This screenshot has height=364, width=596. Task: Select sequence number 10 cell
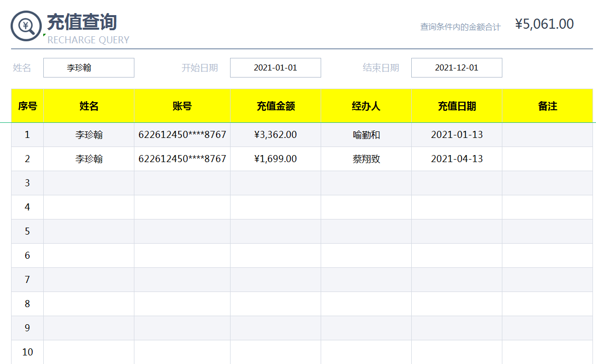click(x=27, y=352)
